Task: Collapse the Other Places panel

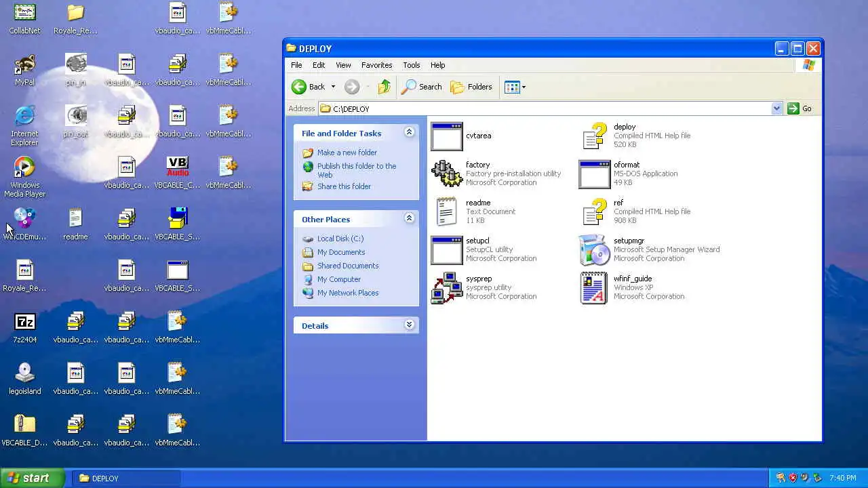Action: click(409, 218)
